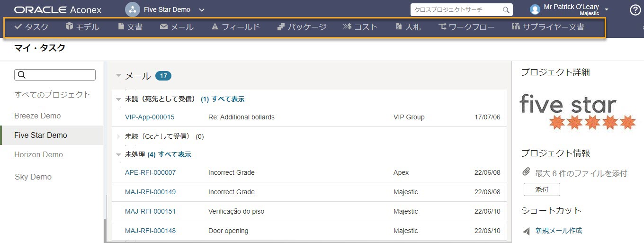
Task: Click subject Door opening
Action: point(228,231)
